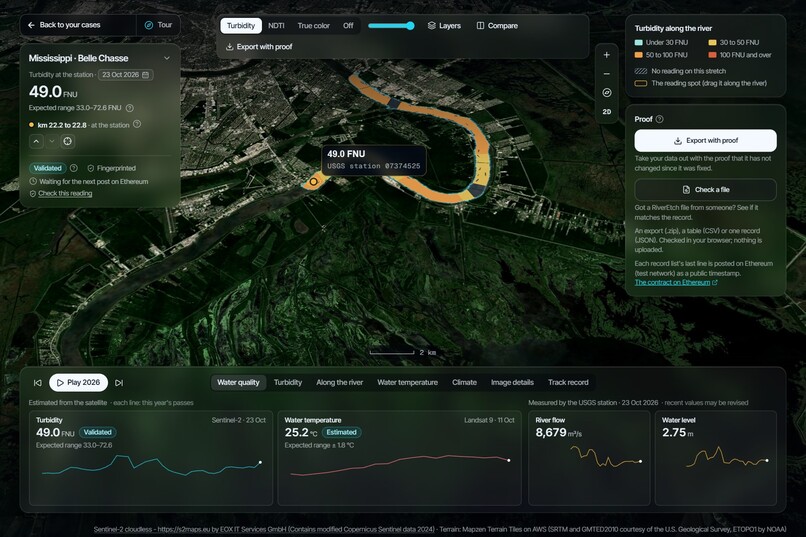Click the 100 FNU and over swatch
The width and height of the screenshot is (806, 537).
712,55
